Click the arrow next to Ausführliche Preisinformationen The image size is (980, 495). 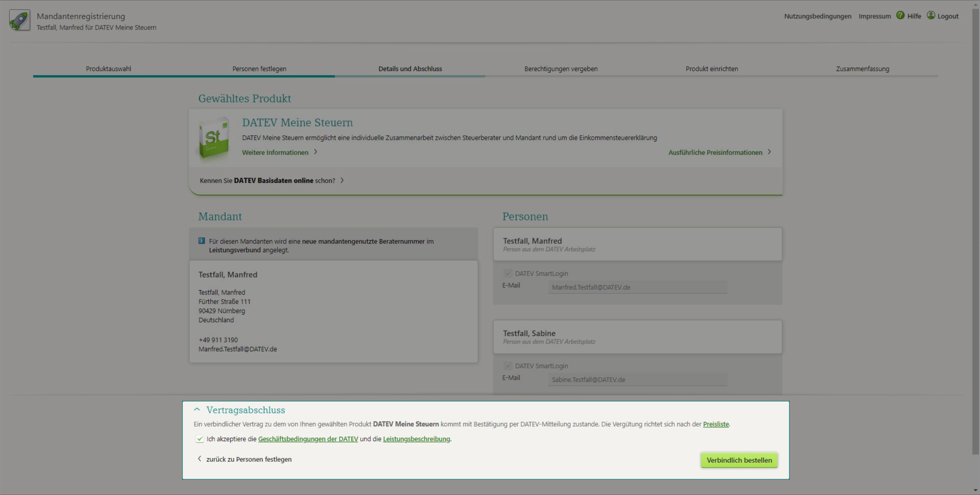click(769, 152)
